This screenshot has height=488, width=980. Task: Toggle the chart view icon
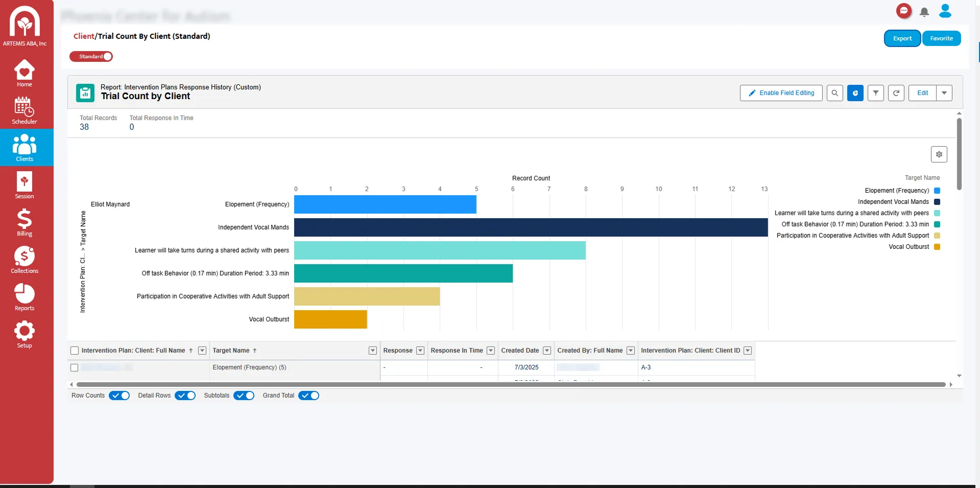point(855,93)
